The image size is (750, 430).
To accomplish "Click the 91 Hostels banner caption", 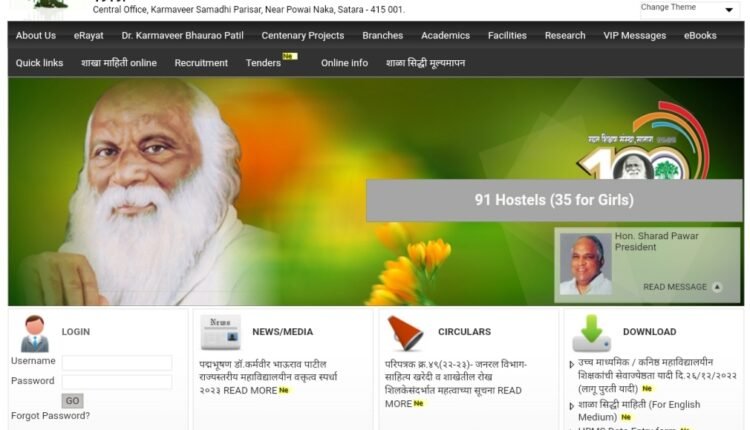I will click(x=553, y=200).
